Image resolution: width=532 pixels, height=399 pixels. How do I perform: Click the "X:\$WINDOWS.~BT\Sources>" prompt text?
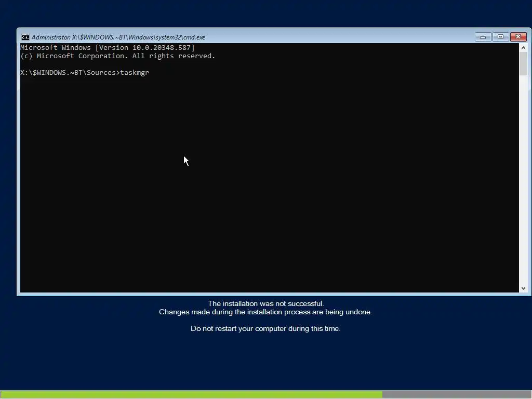pos(70,73)
